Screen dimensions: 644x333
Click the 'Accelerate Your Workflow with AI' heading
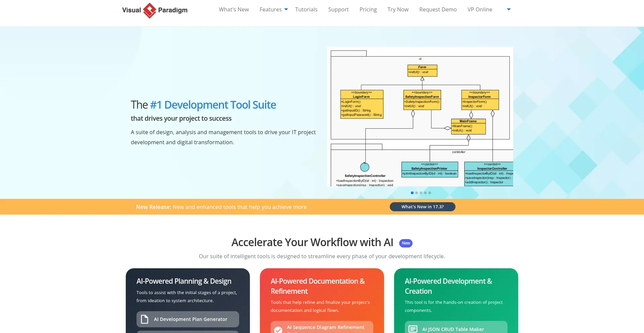tap(312, 242)
